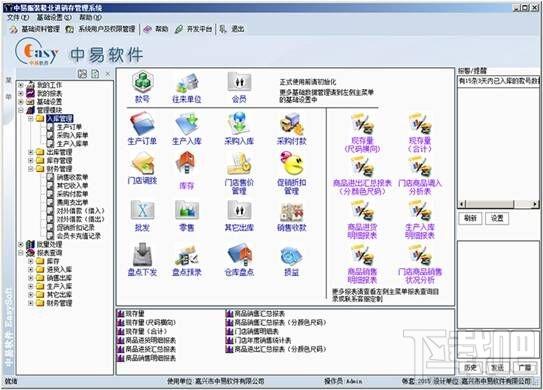The height and width of the screenshot is (390, 543).
Task: Click 基础资料管理 toolbar button
Action: (x=35, y=29)
